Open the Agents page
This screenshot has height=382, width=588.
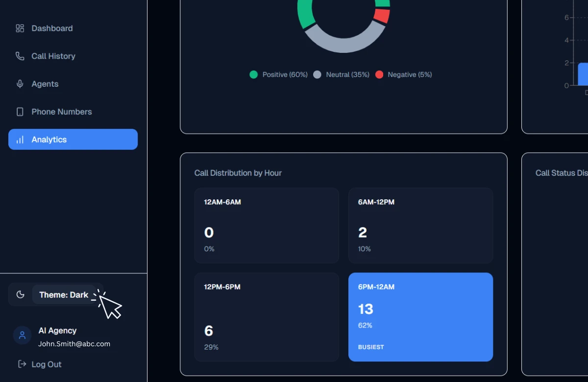(x=73, y=84)
